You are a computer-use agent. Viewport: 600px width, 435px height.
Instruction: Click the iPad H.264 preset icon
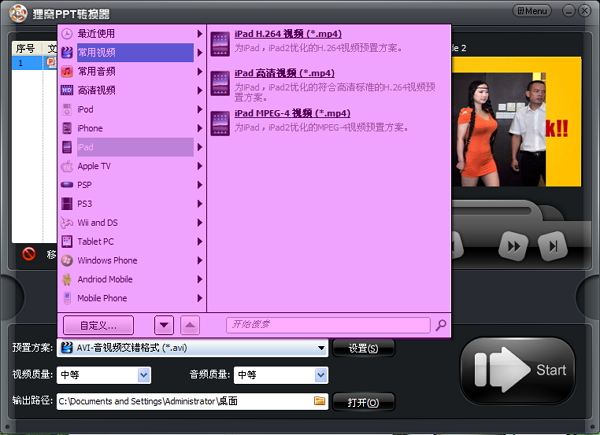coord(220,44)
